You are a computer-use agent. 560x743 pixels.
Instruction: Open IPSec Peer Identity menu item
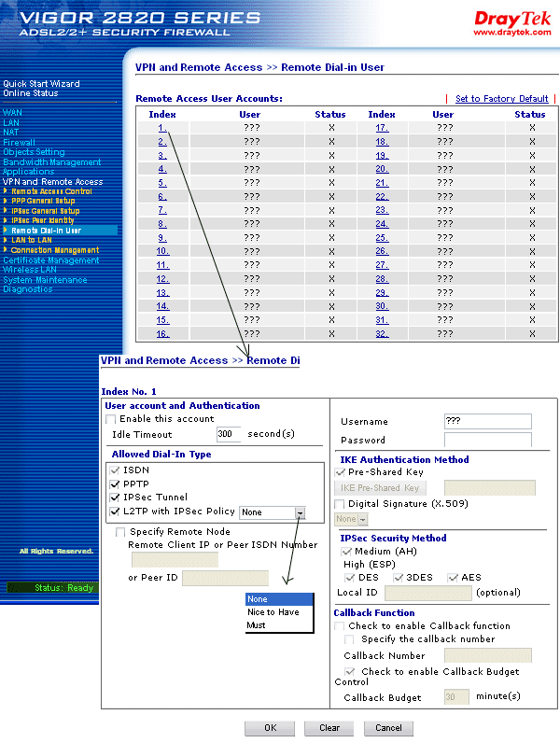43,220
